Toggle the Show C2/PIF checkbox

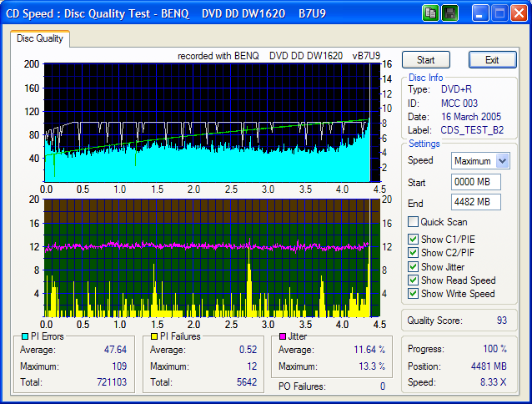(413, 254)
